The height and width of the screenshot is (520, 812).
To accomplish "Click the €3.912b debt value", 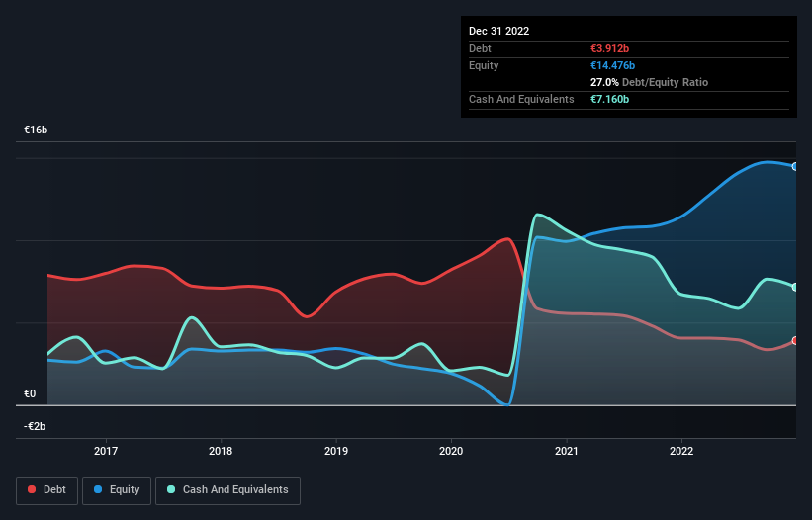I will coord(609,48).
